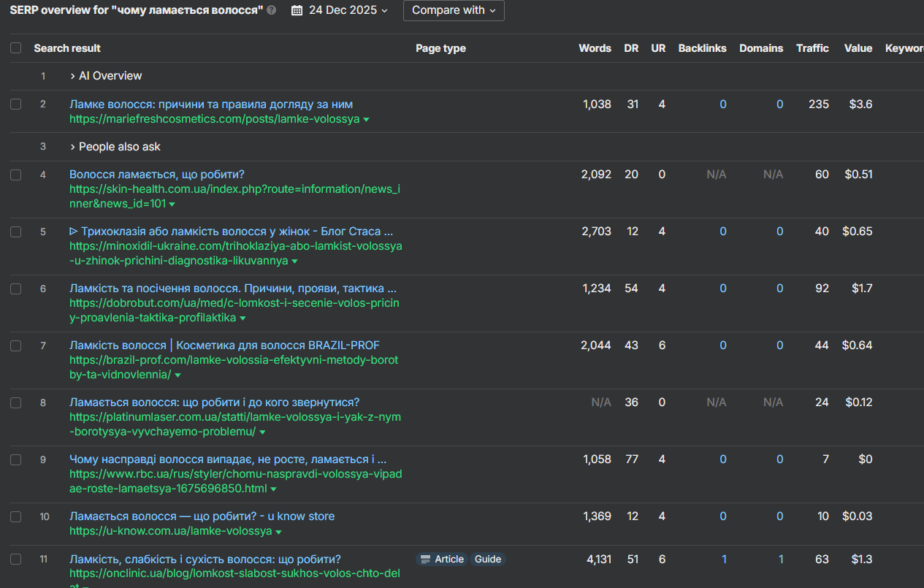
Task: Open link Ламається волосся: що робити і до кого
Action: [215, 402]
